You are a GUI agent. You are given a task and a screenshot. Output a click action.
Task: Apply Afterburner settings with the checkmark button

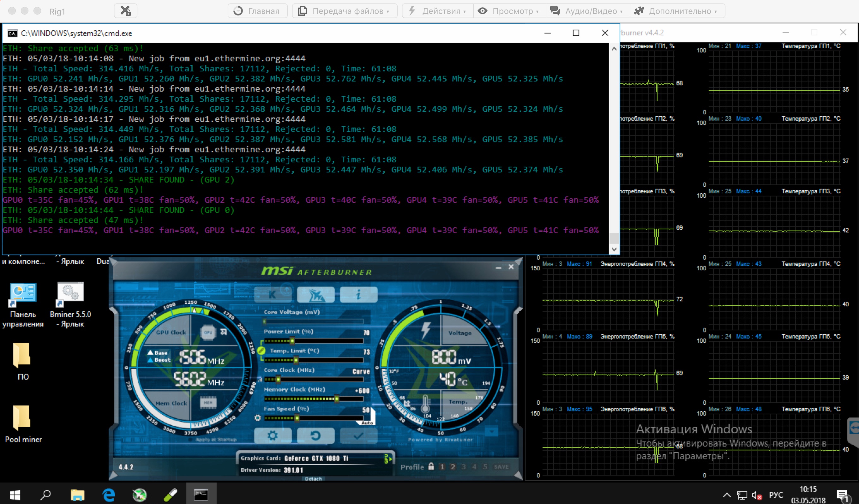point(358,435)
